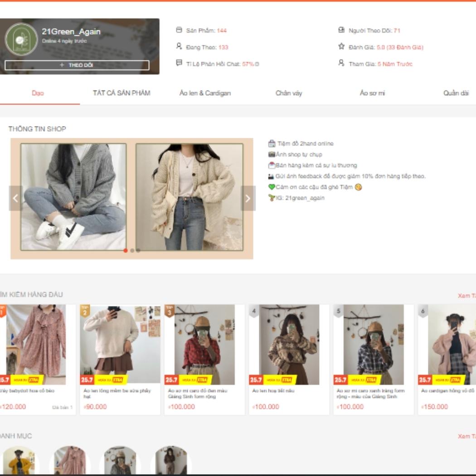476x476 pixels.
Task: Advance banner carousel with right arrow
Action: pyautogui.click(x=248, y=198)
